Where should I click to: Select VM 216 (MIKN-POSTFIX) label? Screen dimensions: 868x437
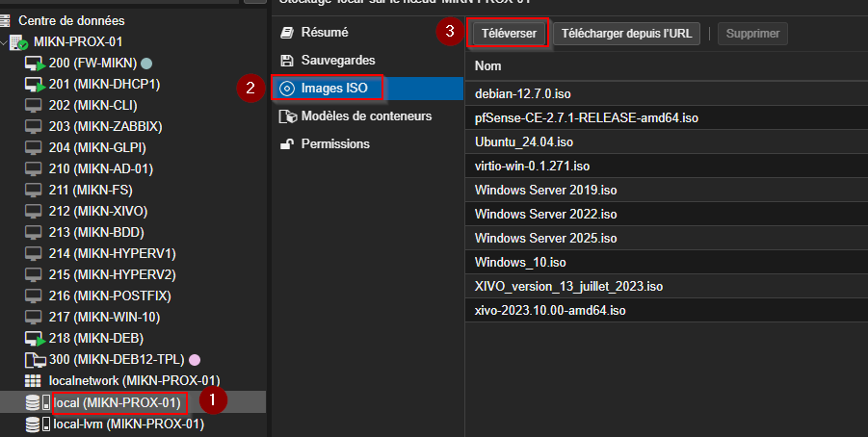[110, 296]
